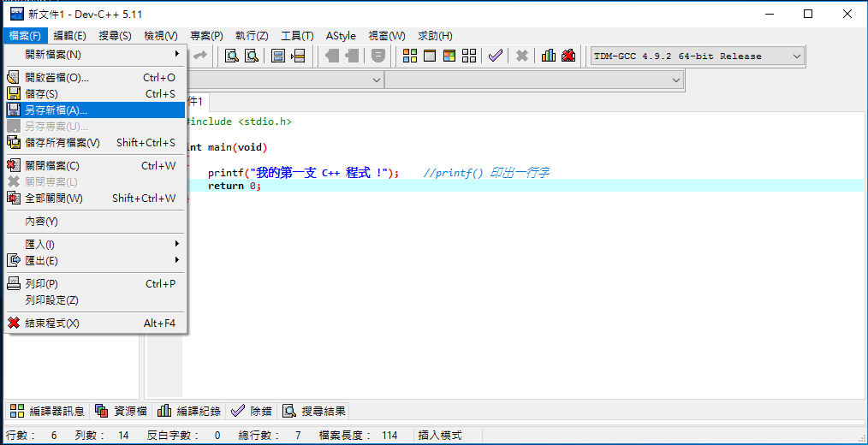Maximize the Dev-C++ window

coord(808,14)
